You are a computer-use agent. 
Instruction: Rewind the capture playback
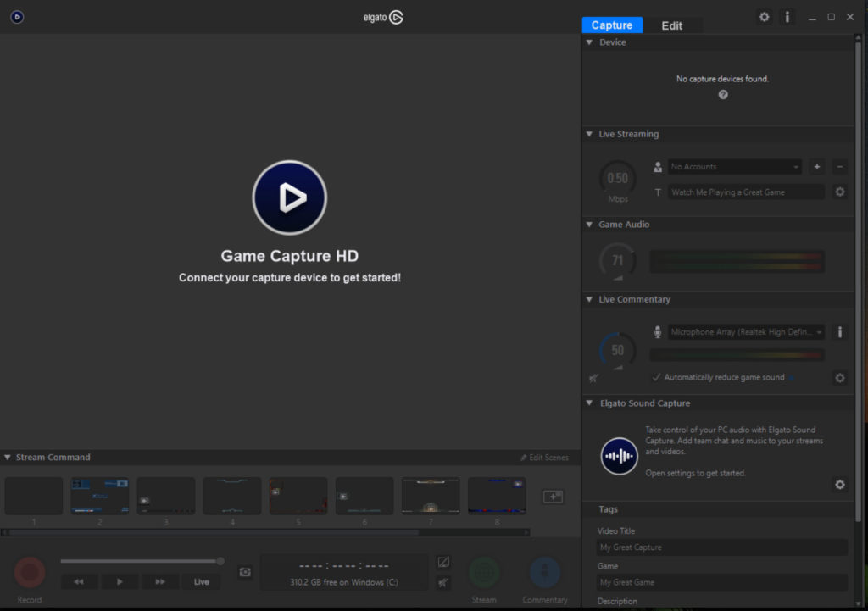point(79,581)
